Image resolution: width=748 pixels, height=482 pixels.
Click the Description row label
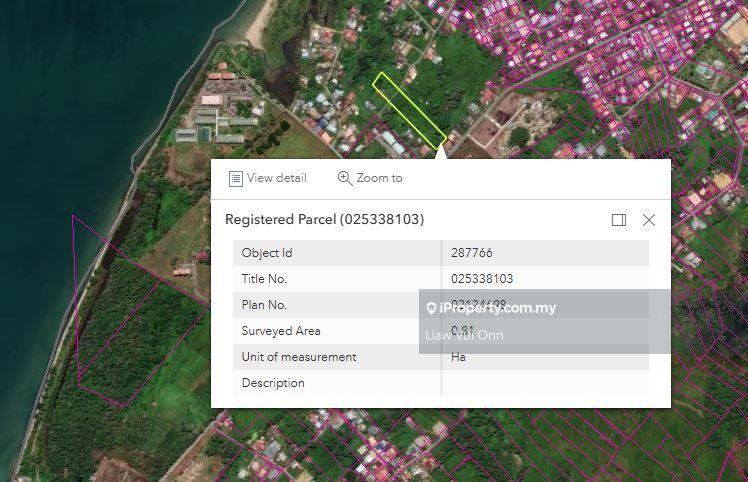click(x=273, y=383)
